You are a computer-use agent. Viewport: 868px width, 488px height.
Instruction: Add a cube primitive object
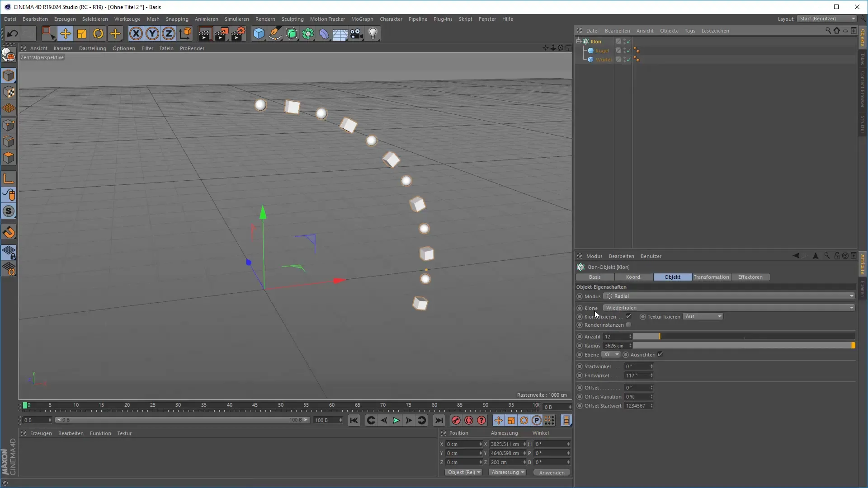coord(259,33)
